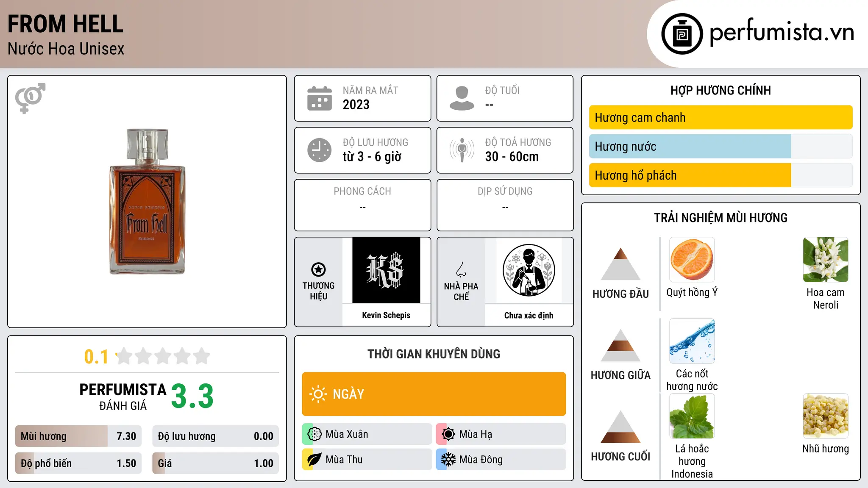This screenshot has width=868, height=488.
Task: Click the unisex gender symbol icon
Action: pyautogui.click(x=30, y=98)
